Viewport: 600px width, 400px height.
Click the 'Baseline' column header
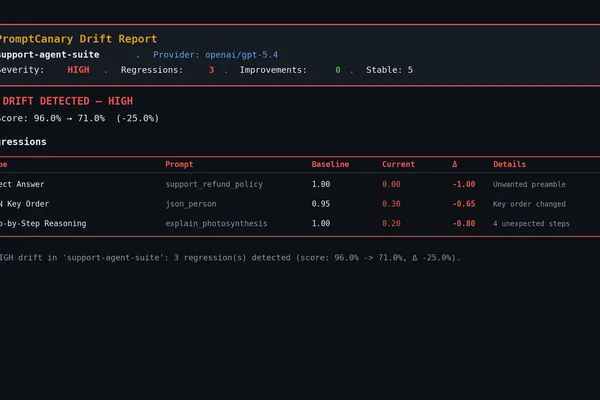(330, 164)
